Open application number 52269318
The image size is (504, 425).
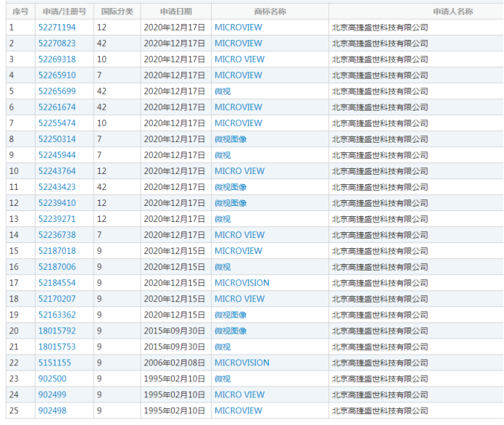(x=57, y=60)
